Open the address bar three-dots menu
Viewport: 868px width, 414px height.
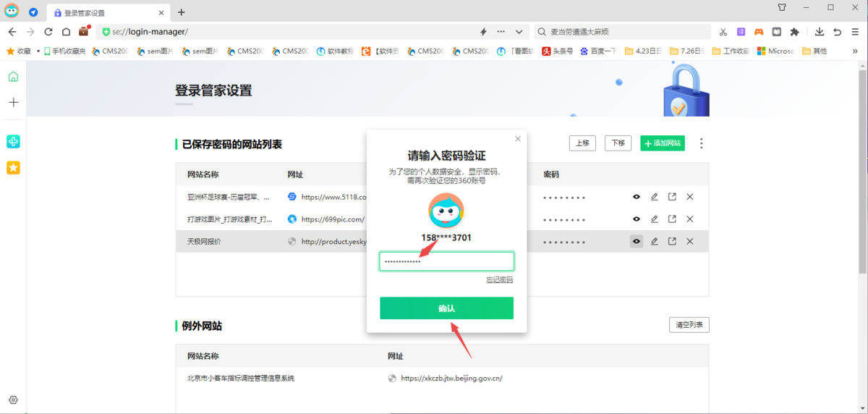[x=501, y=32]
